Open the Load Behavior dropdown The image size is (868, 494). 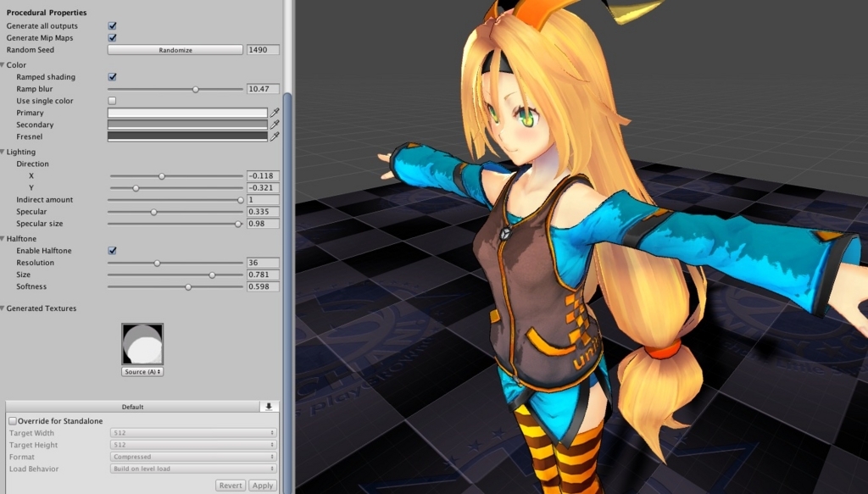(x=193, y=469)
